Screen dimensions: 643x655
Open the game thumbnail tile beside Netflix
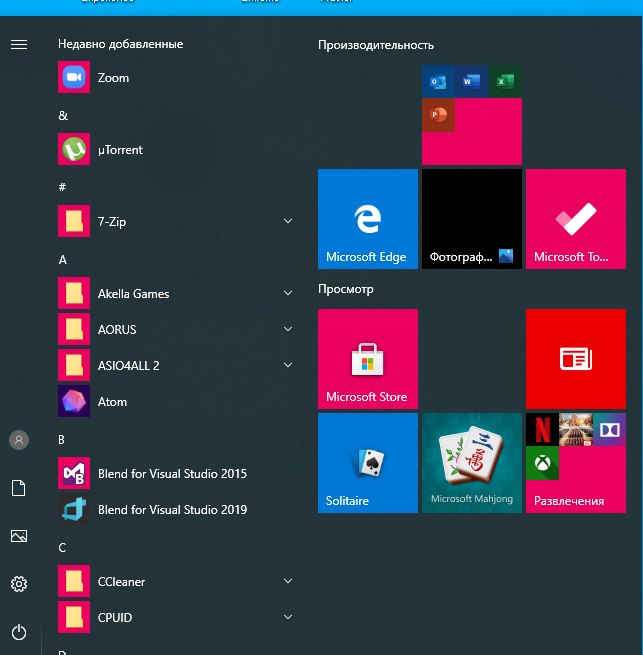(576, 429)
